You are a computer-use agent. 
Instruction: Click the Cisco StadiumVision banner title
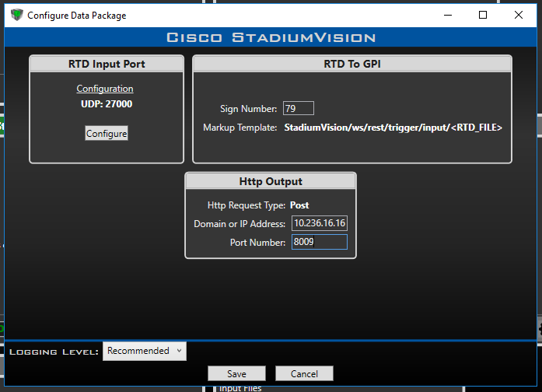(x=271, y=37)
